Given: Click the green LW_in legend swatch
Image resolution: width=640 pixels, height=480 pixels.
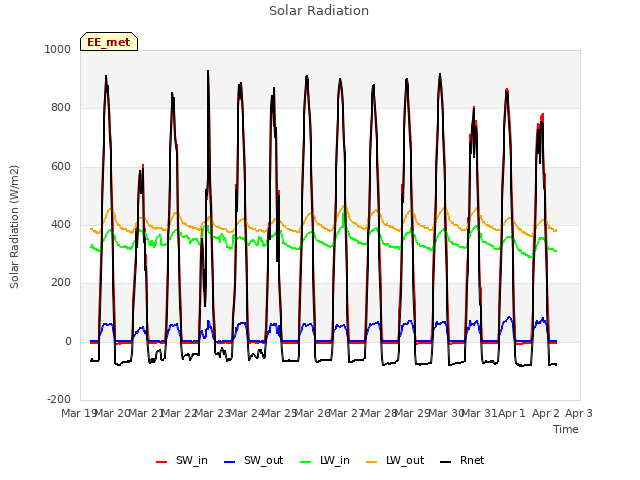Looking at the screenshot, I should 306,462.
